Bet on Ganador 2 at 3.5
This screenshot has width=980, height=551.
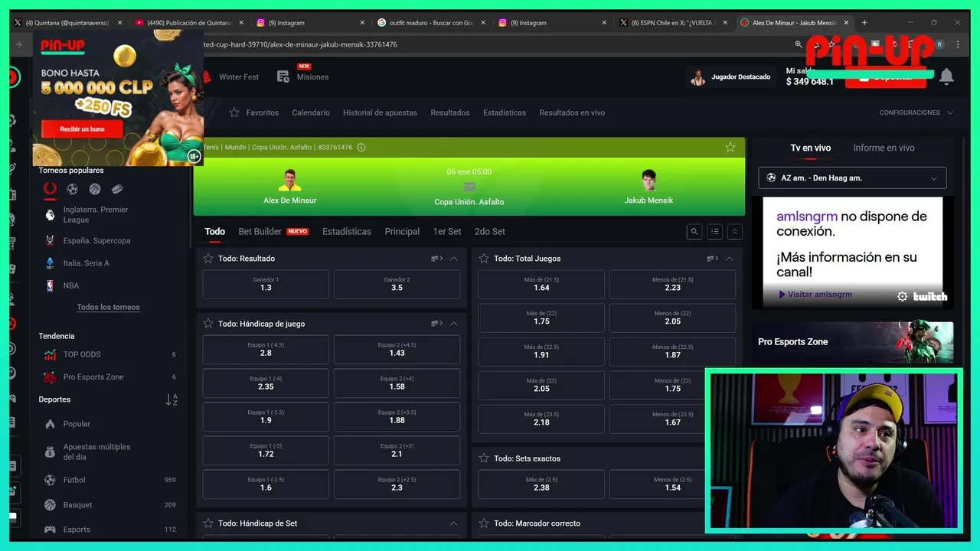coord(397,284)
